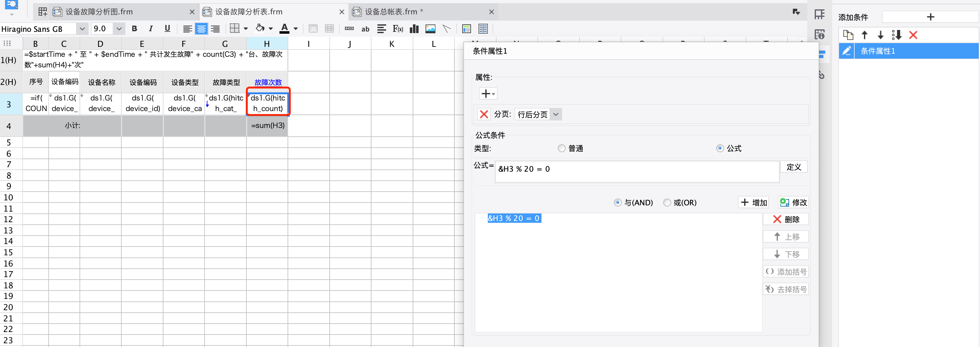Open the font family dropdown
The height and width of the screenshot is (347, 980).
tap(82, 29)
